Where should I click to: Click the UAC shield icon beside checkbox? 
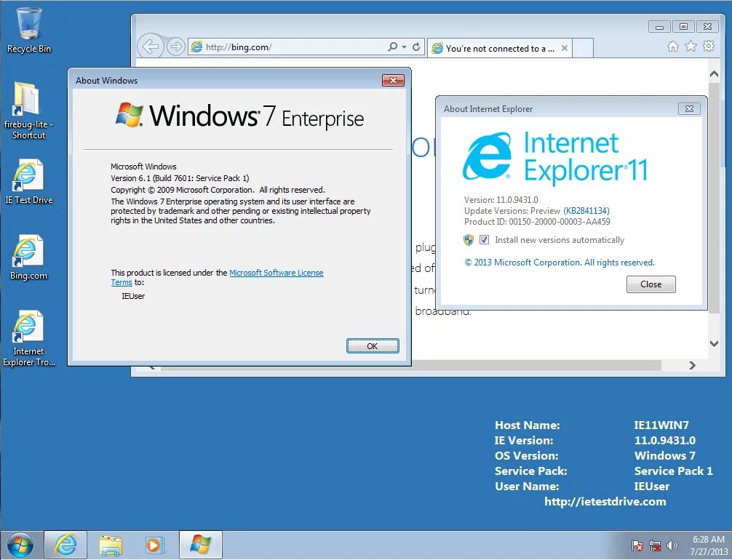(469, 240)
